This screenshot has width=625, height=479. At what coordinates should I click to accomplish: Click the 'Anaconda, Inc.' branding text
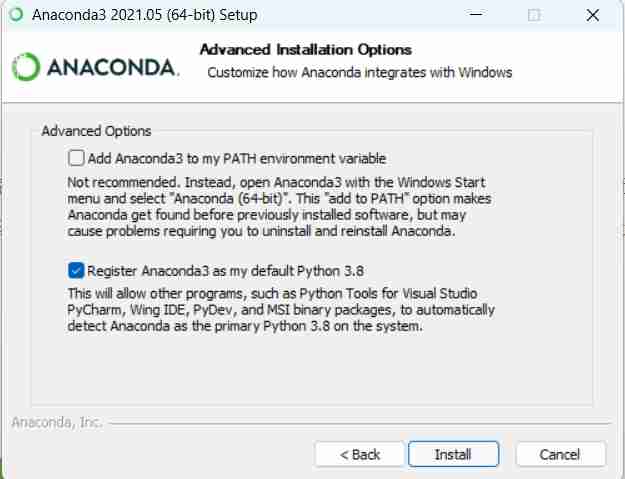click(x=57, y=422)
